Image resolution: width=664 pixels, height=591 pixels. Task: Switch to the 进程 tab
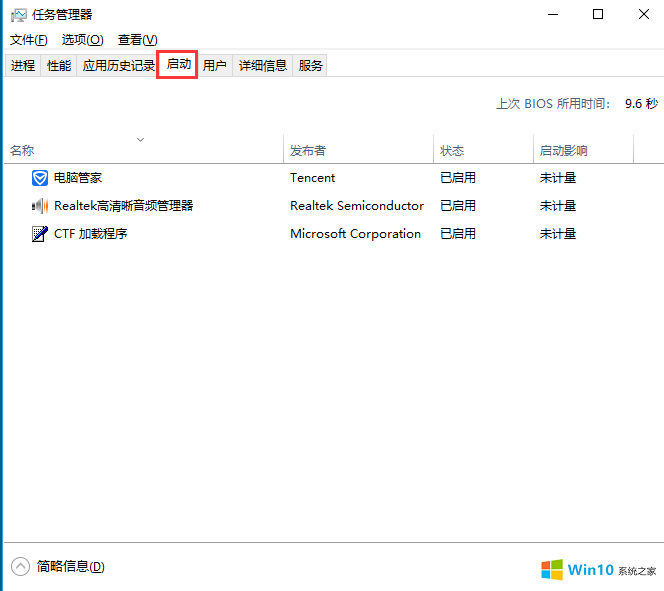pyautogui.click(x=23, y=66)
